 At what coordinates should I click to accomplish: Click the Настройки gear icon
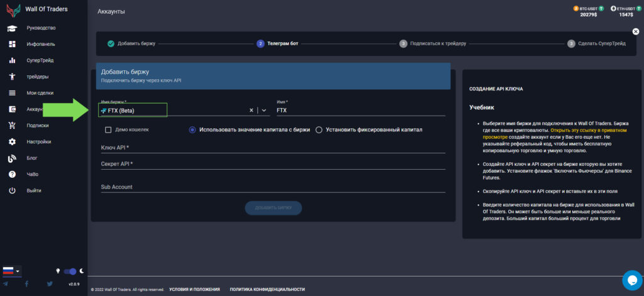(x=12, y=142)
